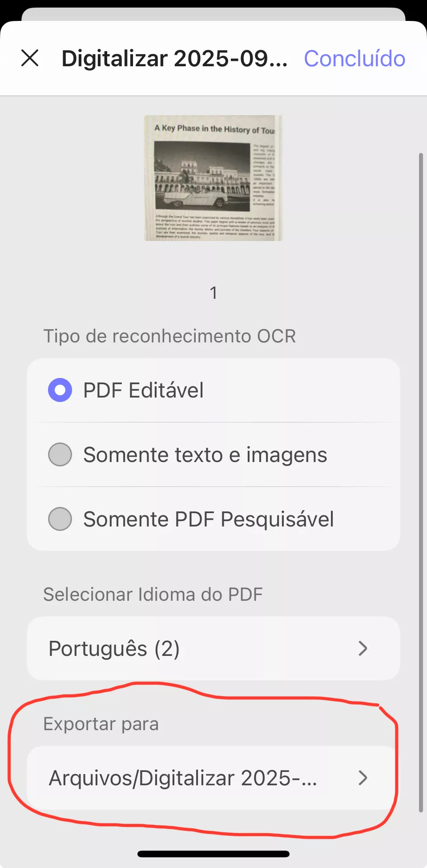Tap the Selecionar Idioma do PDF heading
Image resolution: width=427 pixels, height=868 pixels.
click(x=153, y=595)
